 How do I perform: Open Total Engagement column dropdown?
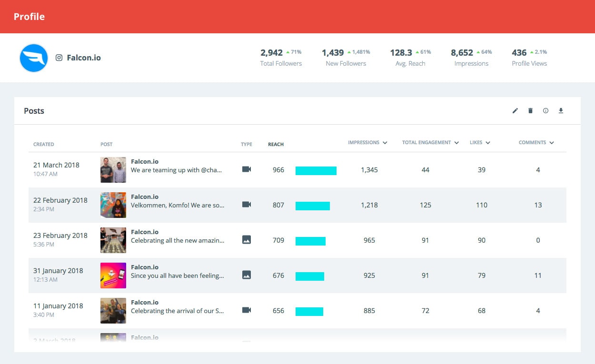pyautogui.click(x=430, y=142)
